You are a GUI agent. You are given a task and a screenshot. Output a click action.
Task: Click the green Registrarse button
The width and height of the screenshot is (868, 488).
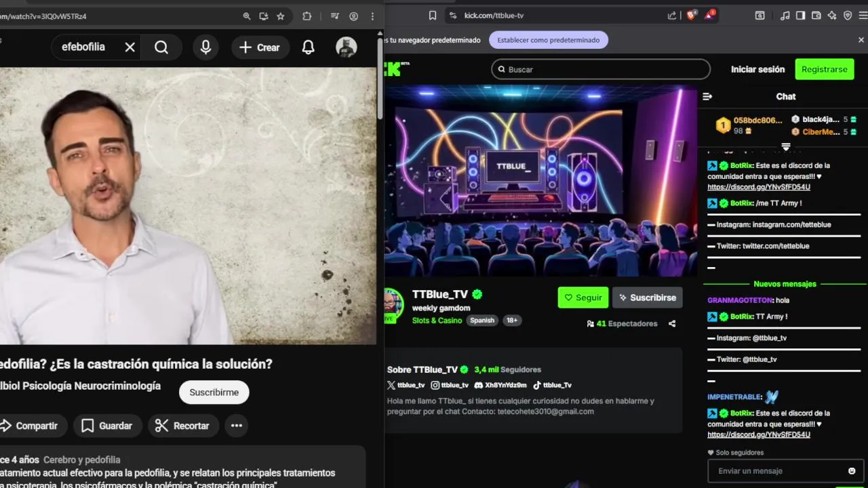pyautogui.click(x=824, y=69)
